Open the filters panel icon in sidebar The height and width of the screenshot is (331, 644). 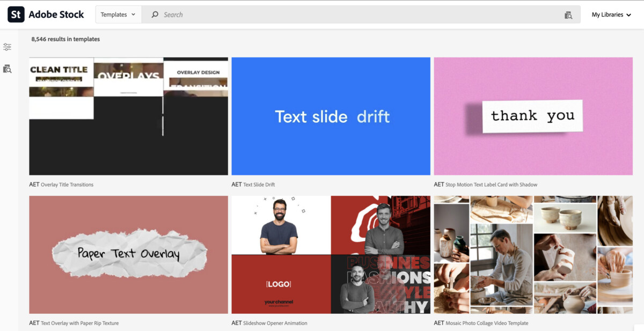point(7,47)
